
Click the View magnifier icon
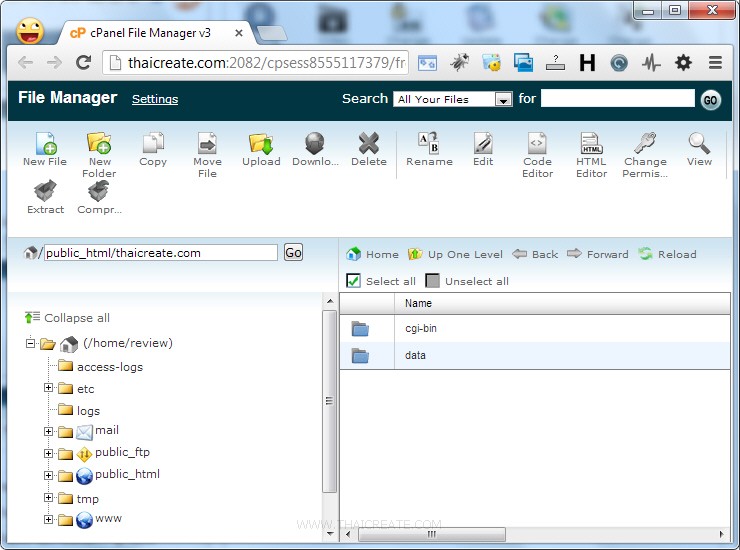coord(699,143)
